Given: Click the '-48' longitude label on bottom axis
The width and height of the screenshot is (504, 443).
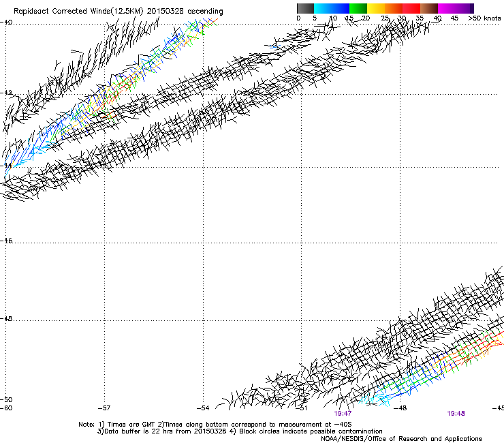Looking at the screenshot, I should (400, 408).
